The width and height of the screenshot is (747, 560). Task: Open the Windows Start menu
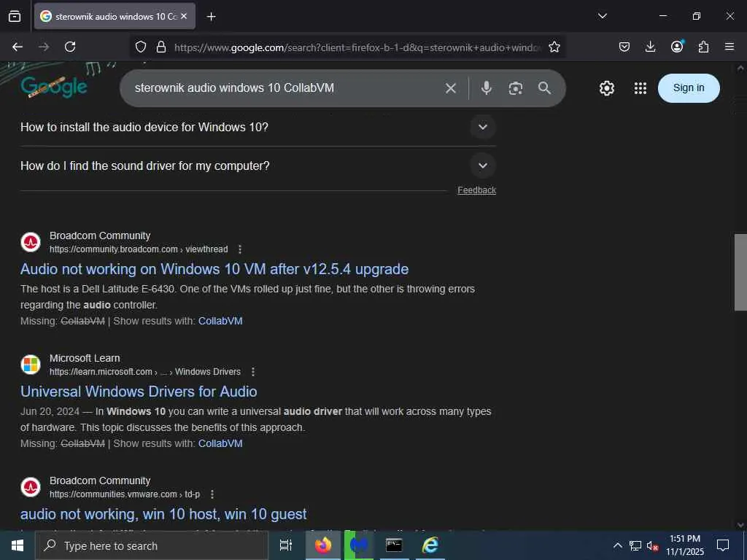coord(18,545)
